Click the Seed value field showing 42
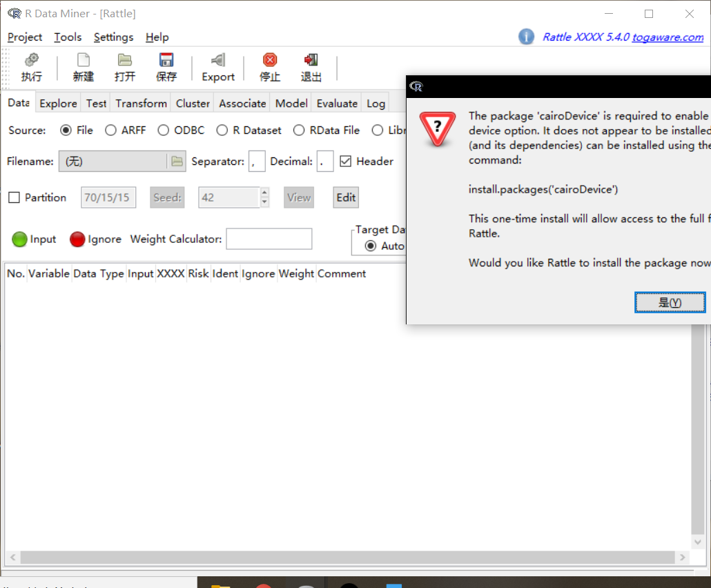Image resolution: width=711 pixels, height=588 pixels. pyautogui.click(x=228, y=197)
